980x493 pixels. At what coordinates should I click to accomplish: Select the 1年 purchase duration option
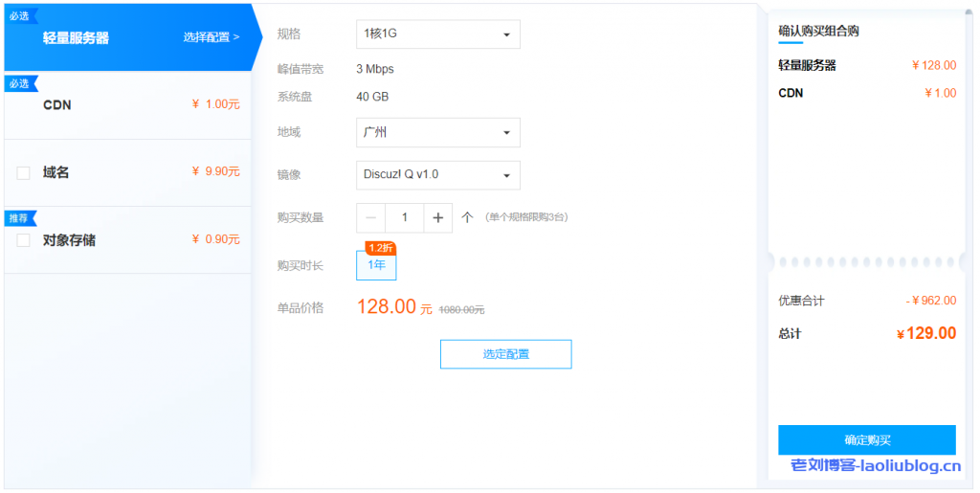376,265
